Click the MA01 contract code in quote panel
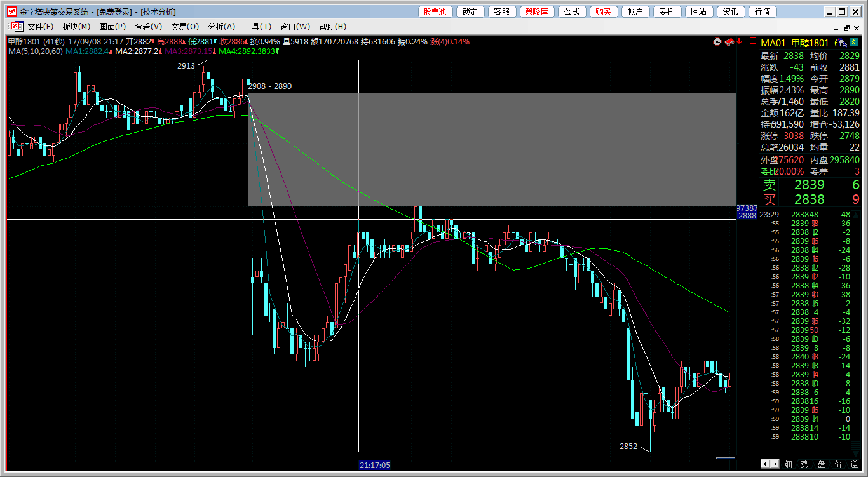This screenshot has height=477, width=868. (x=774, y=43)
